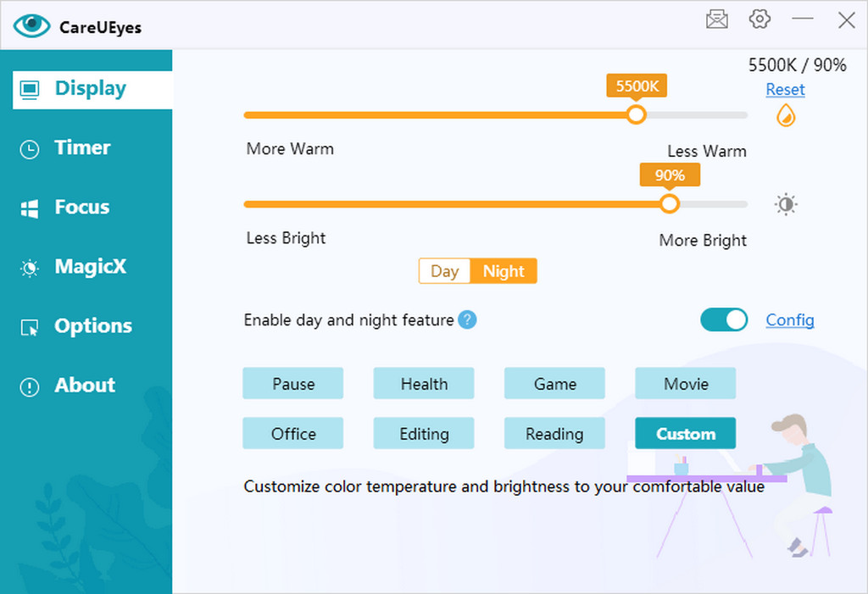The width and height of the screenshot is (868, 594).
Task: Select the Night mode segment
Action: [x=504, y=271]
